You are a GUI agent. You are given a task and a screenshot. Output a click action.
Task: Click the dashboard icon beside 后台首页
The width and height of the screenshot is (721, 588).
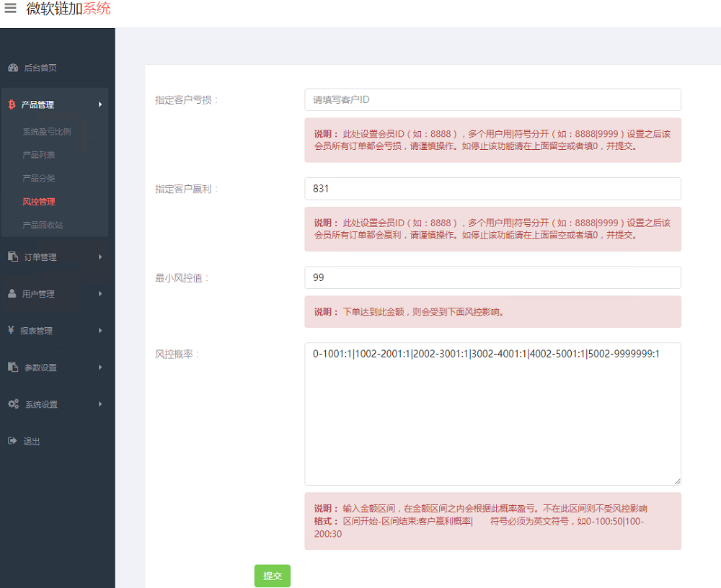click(x=13, y=68)
